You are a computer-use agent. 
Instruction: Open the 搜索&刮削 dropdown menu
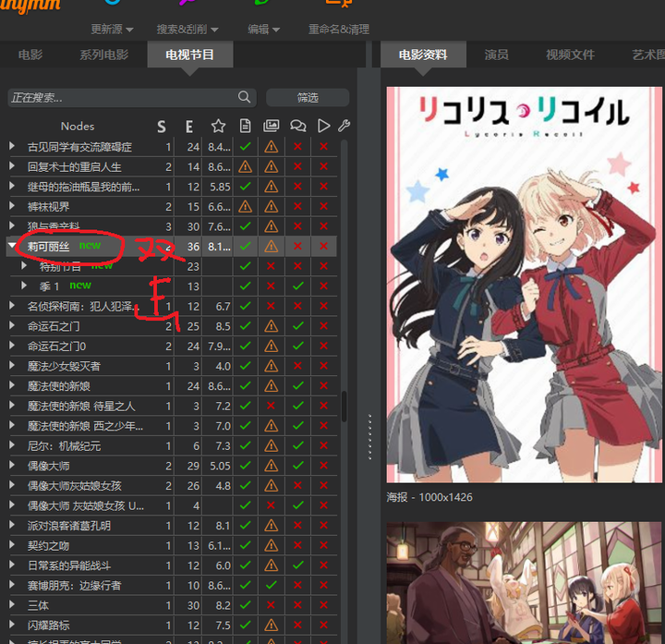pyautogui.click(x=187, y=29)
